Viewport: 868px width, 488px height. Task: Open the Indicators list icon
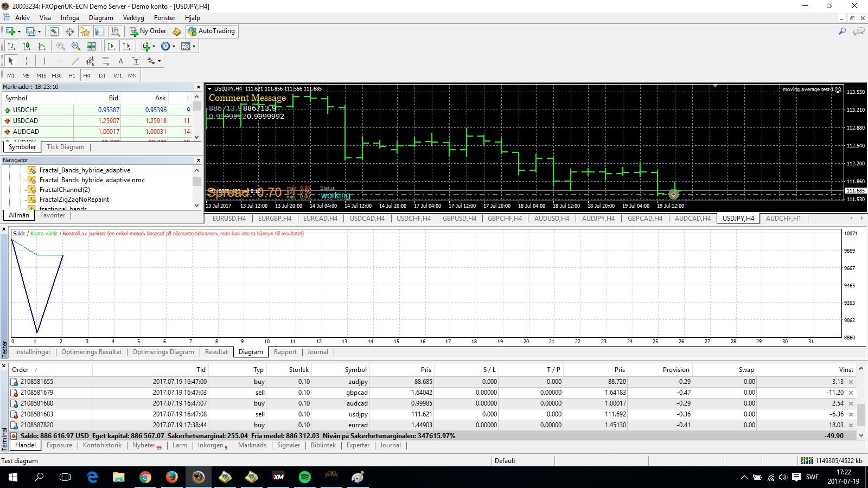pos(145,46)
